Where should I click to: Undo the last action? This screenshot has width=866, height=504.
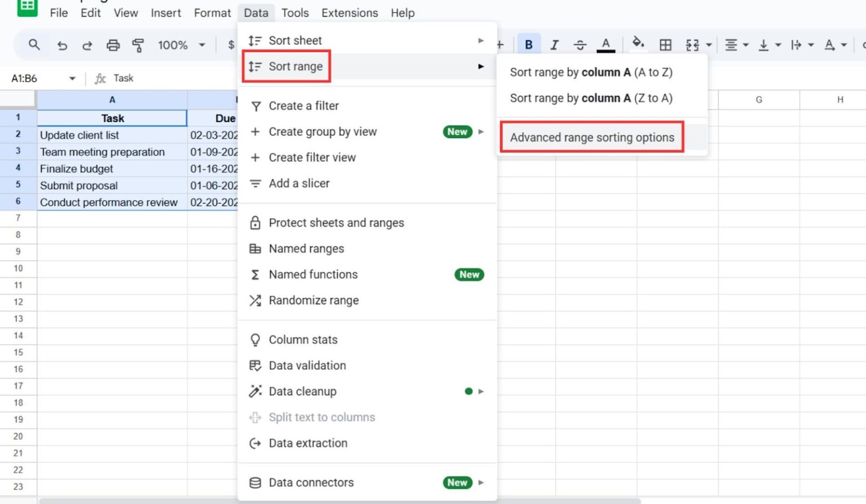coord(62,45)
